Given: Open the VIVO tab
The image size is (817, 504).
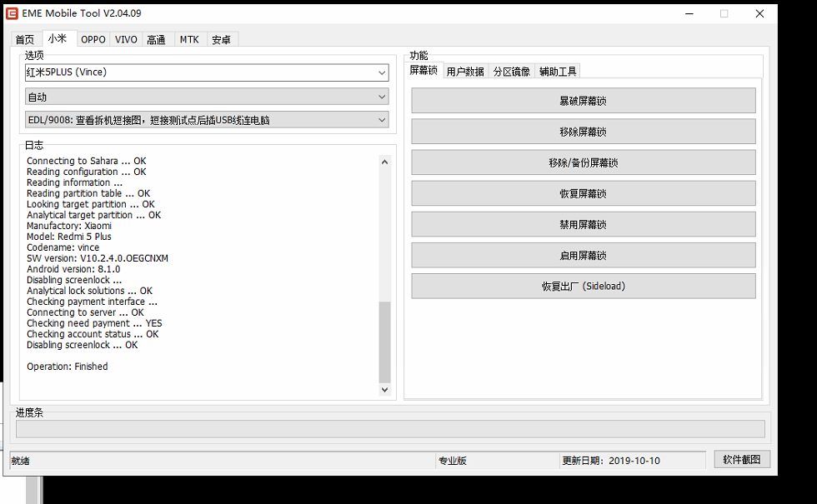Looking at the screenshot, I should [x=126, y=40].
